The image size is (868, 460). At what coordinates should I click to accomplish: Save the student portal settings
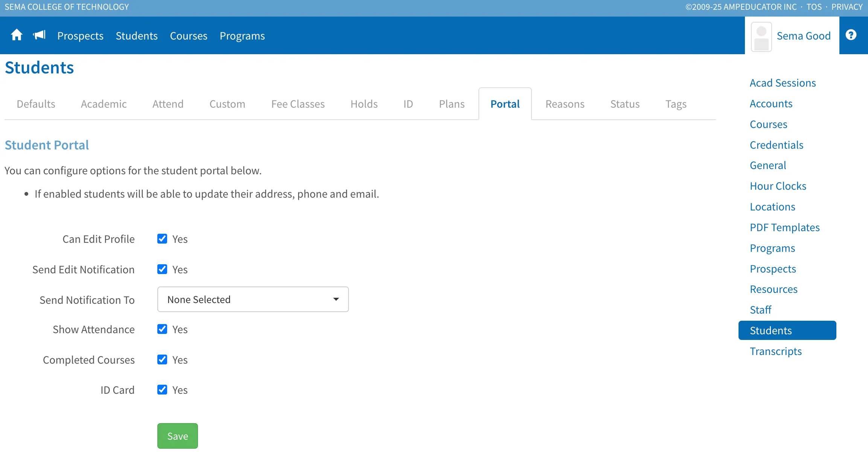[178, 436]
